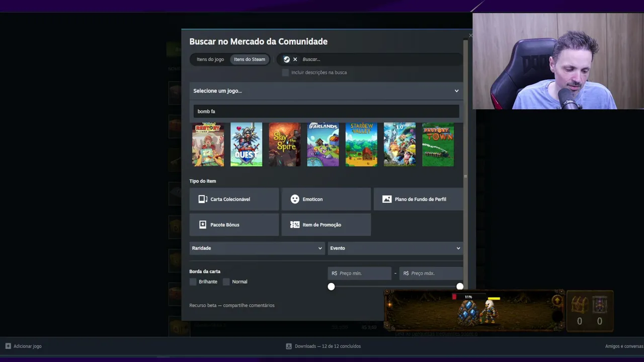
Task: Click the Buscar search input field
Action: [x=380, y=59]
